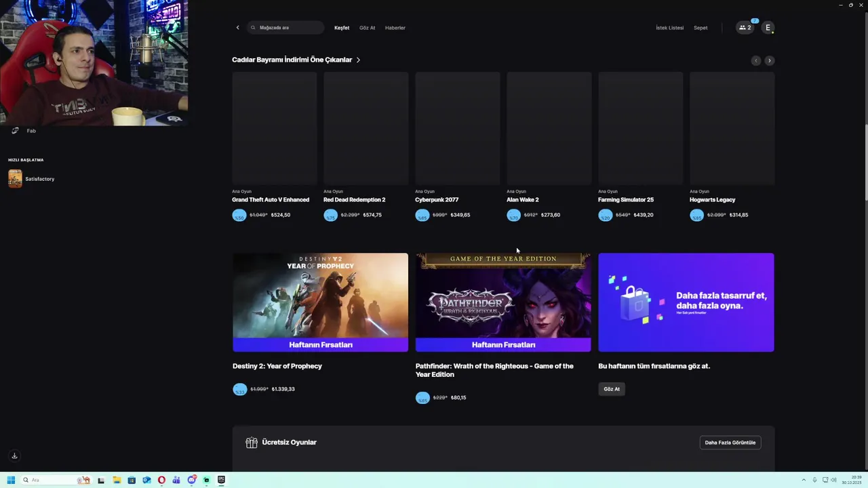Click Red Dead Redemption 2 discount badge
The width and height of the screenshot is (868, 488).
click(x=330, y=216)
